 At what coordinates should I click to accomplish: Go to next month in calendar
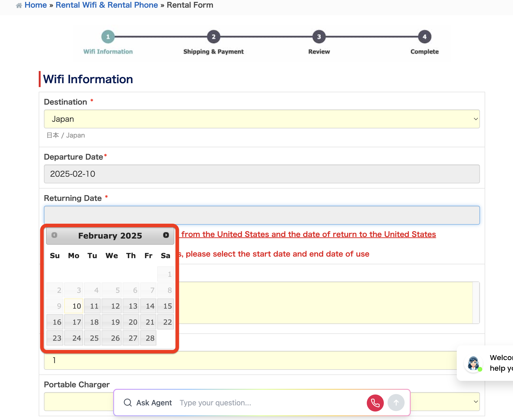point(166,235)
